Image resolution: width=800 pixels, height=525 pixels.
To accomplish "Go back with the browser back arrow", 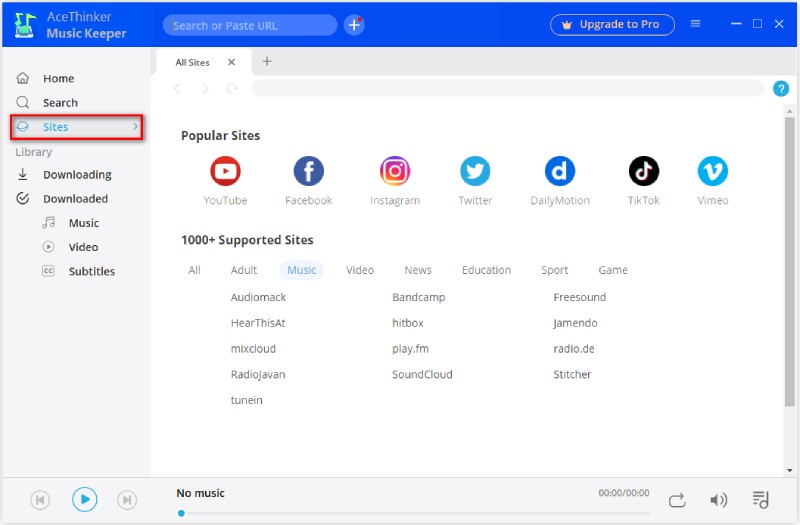I will (x=177, y=89).
